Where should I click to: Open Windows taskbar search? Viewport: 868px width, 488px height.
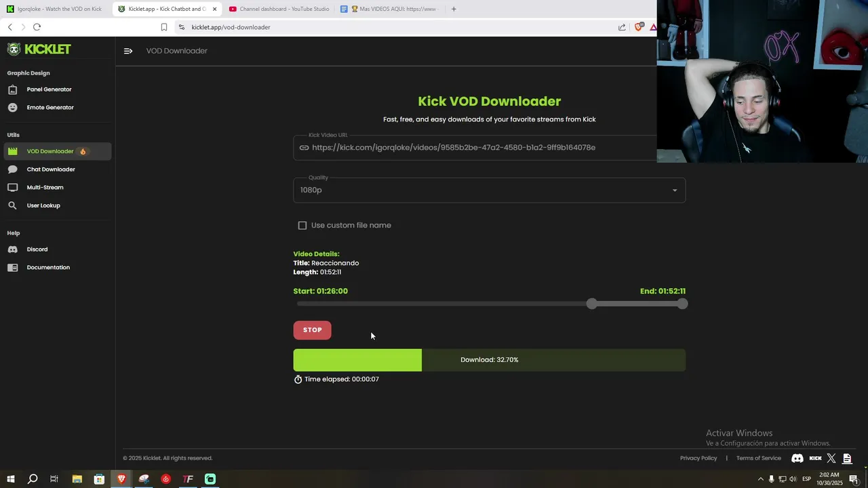33,479
